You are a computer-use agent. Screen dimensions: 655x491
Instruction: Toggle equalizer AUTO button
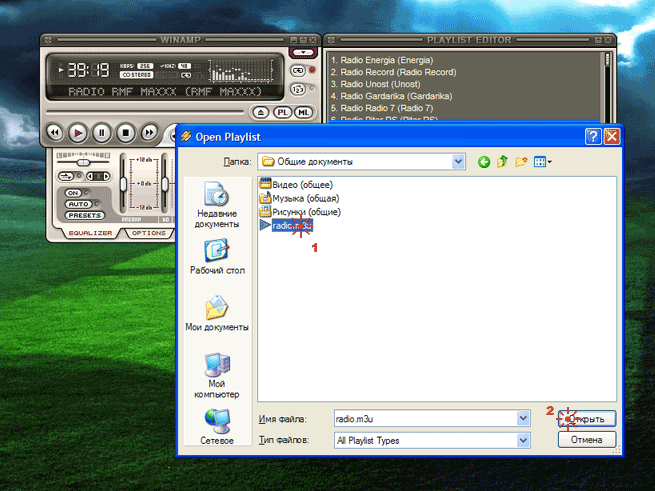tap(79, 204)
